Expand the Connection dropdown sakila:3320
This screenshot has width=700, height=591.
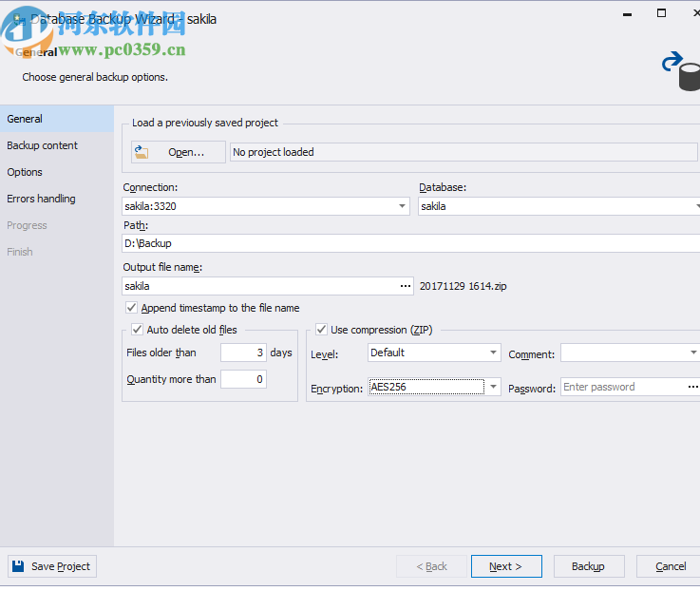[x=402, y=206]
